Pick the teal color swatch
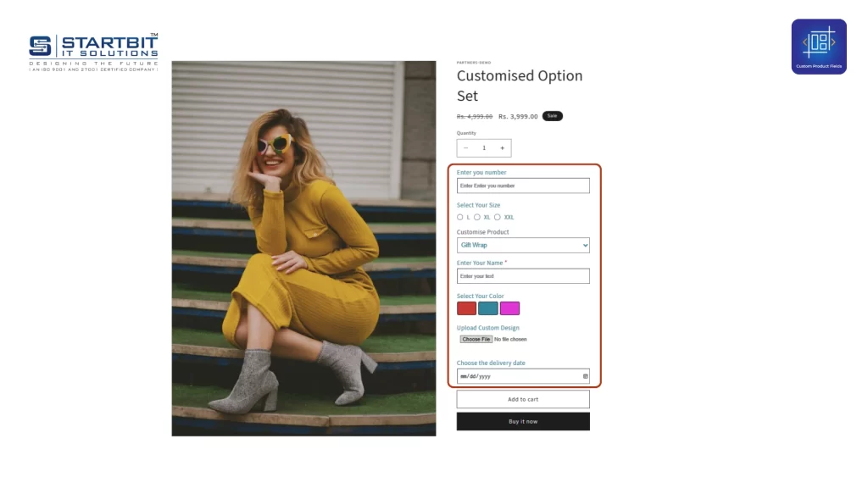Viewport: 868px width, 488px height. (x=488, y=308)
